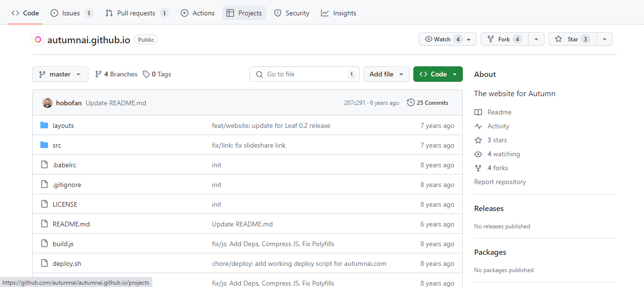Click the Watch button
Image resolution: width=644 pixels, height=287 pixels.
(447, 39)
